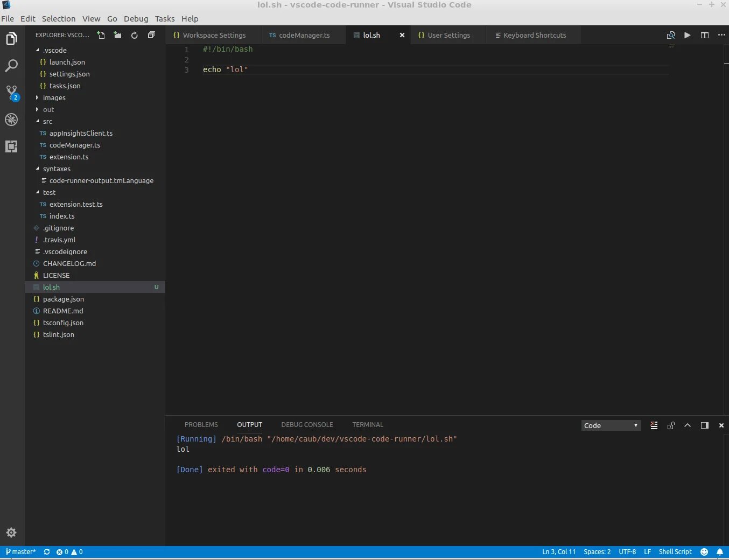Open errors and warnings count in status bar
This screenshot has height=560, width=729.
[69, 552]
